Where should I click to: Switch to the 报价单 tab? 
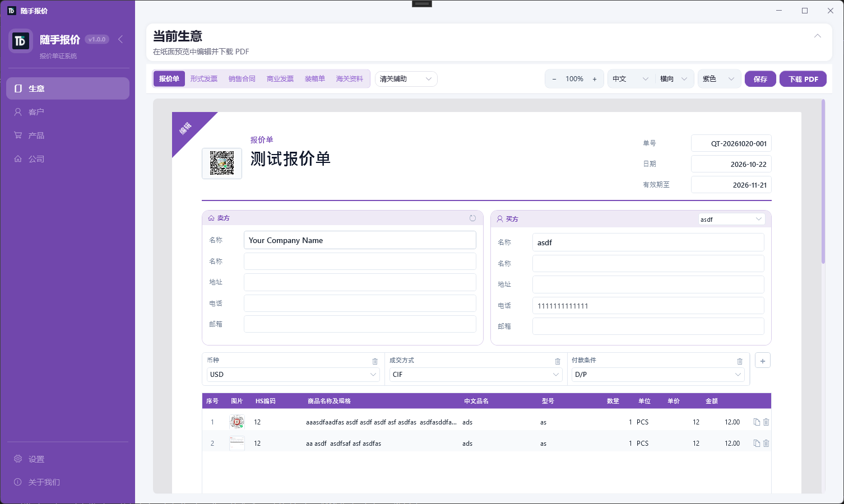[169, 79]
